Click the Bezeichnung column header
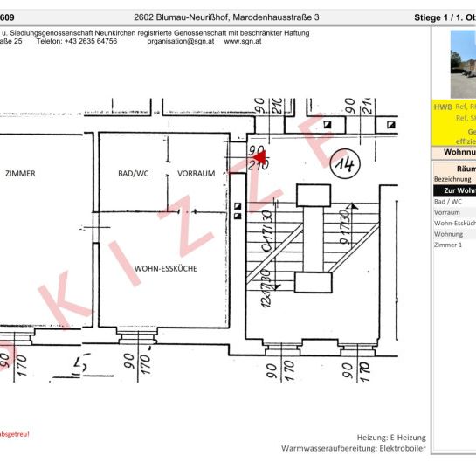The width and height of the screenshot is (476, 476). point(452,179)
